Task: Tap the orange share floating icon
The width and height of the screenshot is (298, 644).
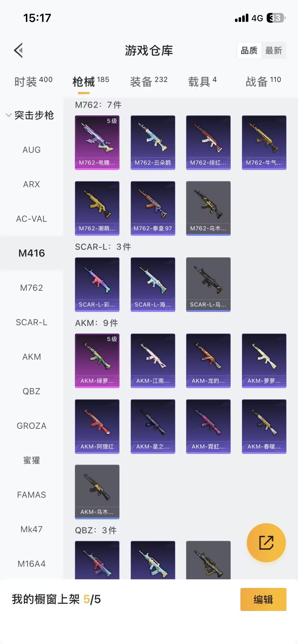Action: (x=266, y=543)
